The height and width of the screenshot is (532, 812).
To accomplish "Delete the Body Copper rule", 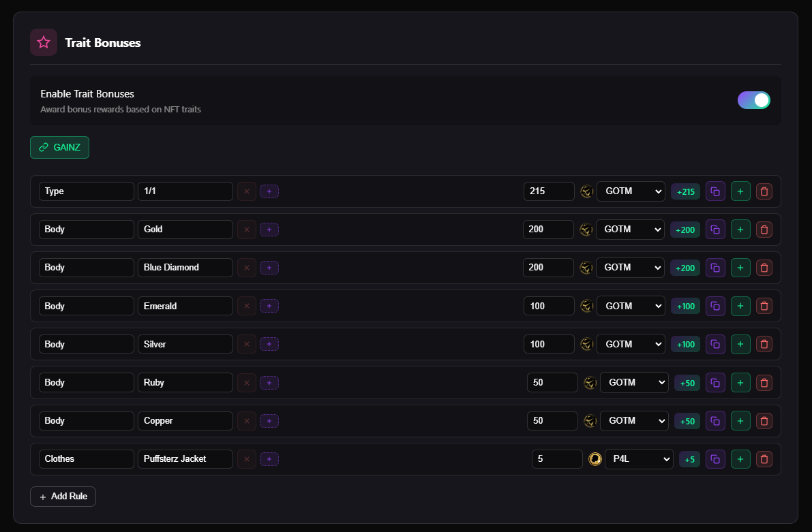I will (764, 421).
